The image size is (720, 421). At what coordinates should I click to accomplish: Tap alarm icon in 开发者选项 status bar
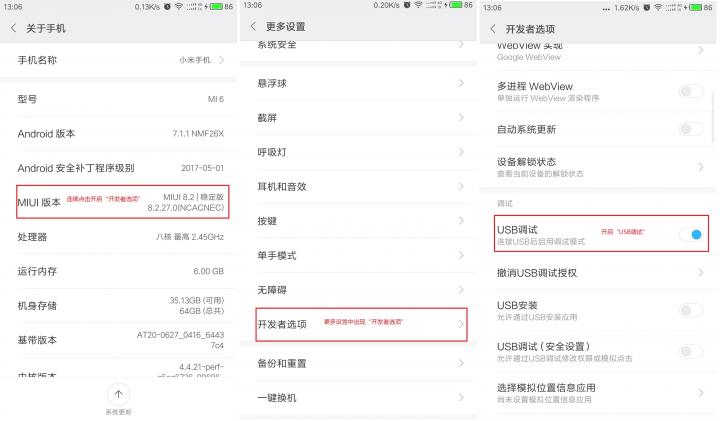647,7
